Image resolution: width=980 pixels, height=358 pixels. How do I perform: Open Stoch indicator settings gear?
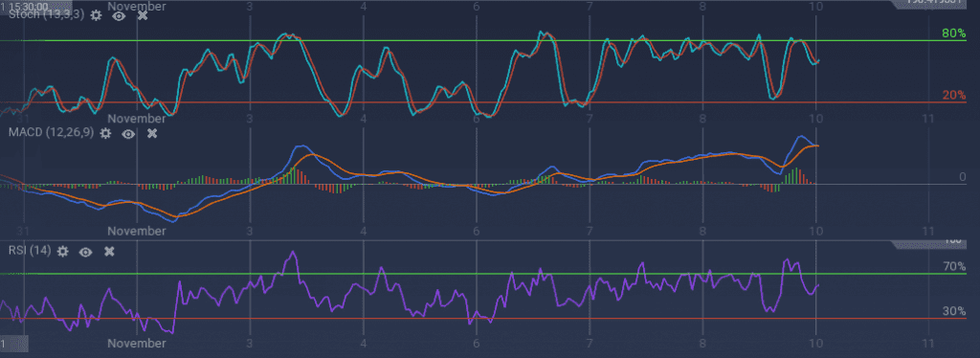[x=96, y=15]
